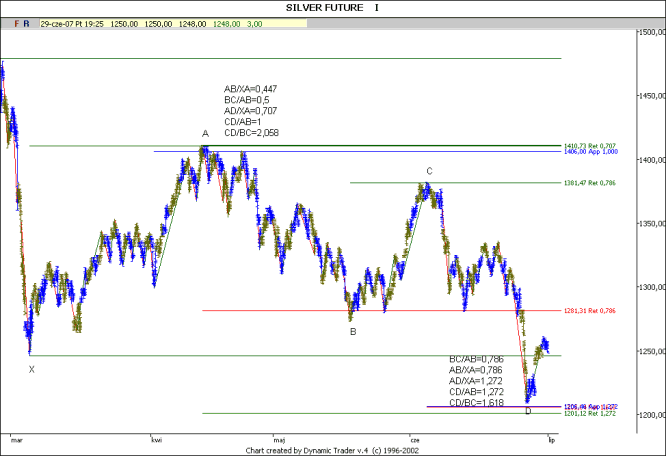Screen dimensions: 666x456
Task: Click the blue R icon in the toolbar
Action: click(27, 20)
